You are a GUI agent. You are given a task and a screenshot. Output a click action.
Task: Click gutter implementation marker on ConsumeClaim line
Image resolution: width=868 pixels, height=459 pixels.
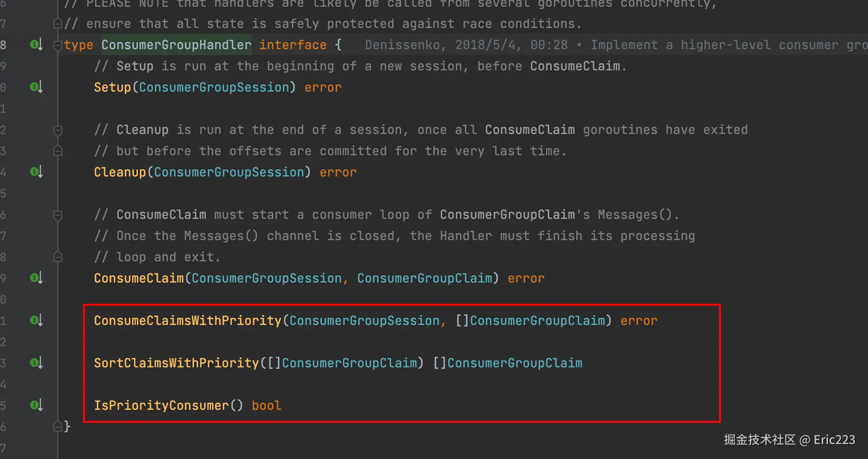(x=36, y=278)
